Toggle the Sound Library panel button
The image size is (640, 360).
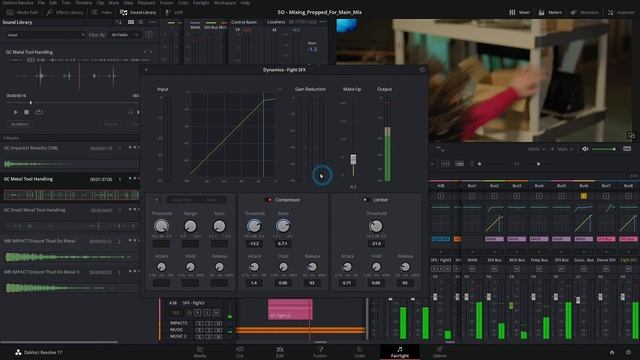(138, 12)
